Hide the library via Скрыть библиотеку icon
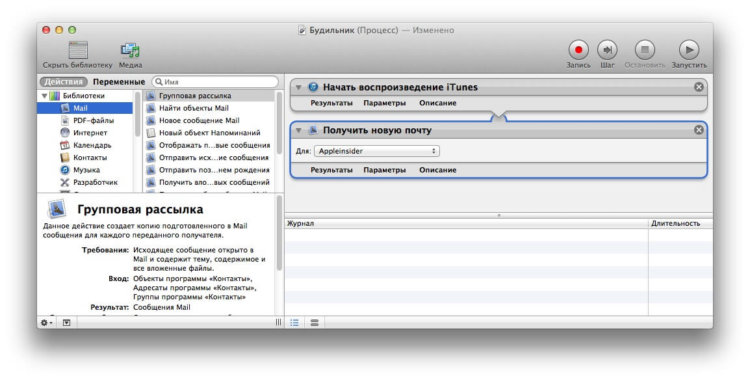This screenshot has height=380, width=750. click(x=78, y=50)
